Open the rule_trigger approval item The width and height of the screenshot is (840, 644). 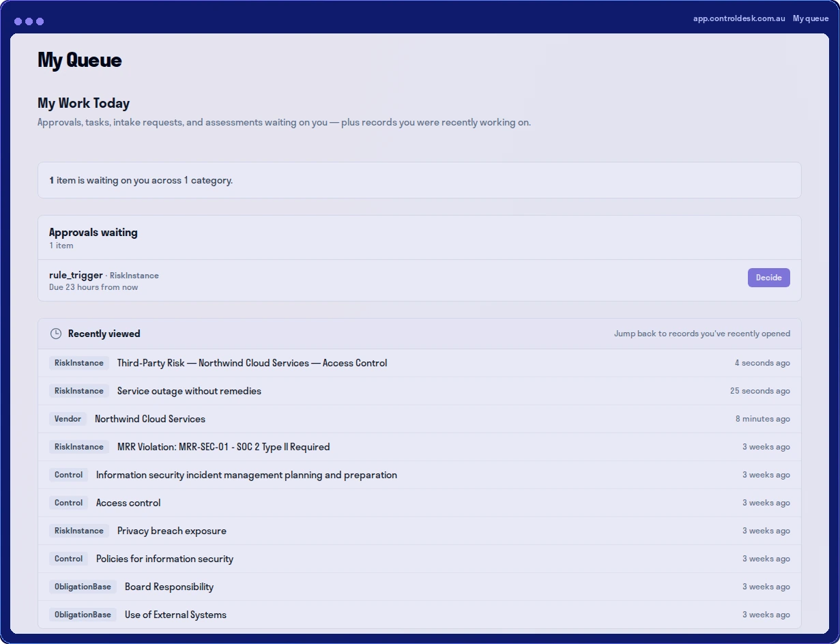[419, 280]
